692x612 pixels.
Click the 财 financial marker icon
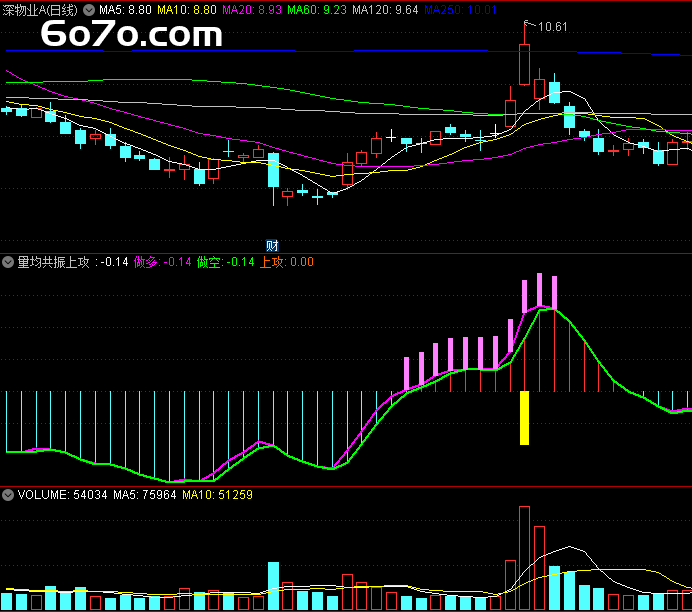(272, 246)
